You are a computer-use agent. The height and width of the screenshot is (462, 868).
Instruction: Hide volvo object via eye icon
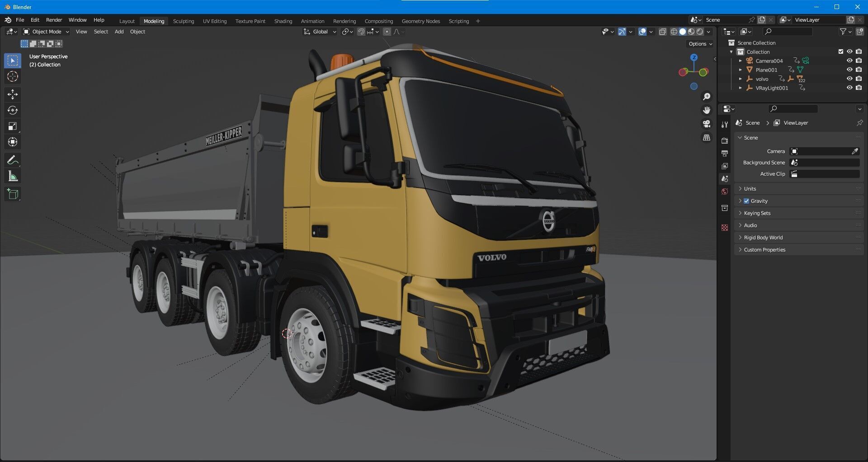point(849,79)
